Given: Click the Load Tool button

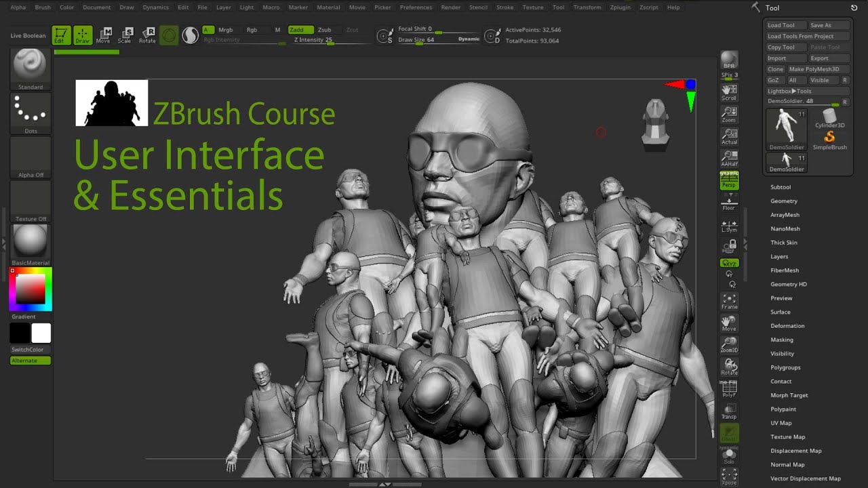Looking at the screenshot, I should coord(785,25).
